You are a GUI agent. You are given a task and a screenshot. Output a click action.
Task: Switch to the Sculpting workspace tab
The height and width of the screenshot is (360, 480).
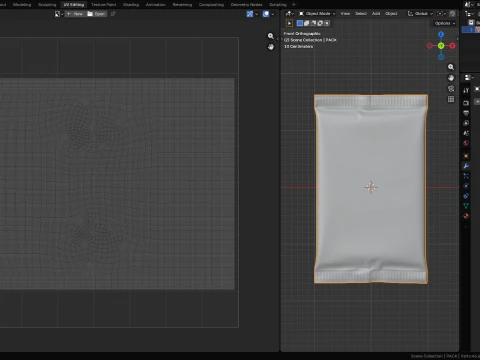click(x=47, y=5)
